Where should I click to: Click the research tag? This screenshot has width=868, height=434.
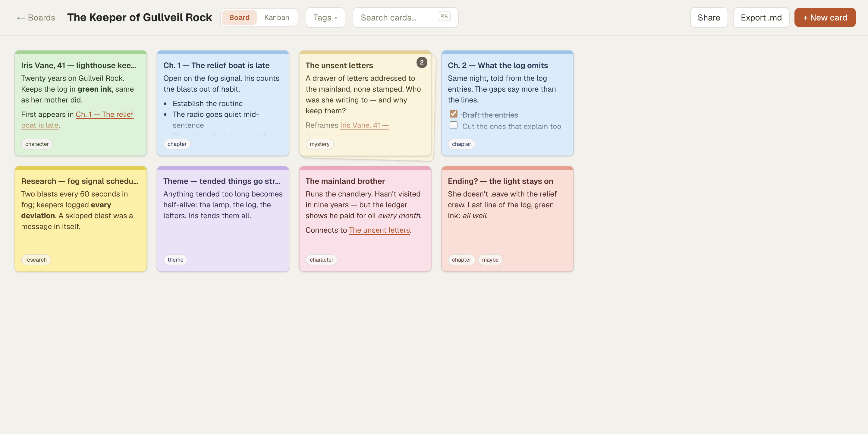[36, 260]
